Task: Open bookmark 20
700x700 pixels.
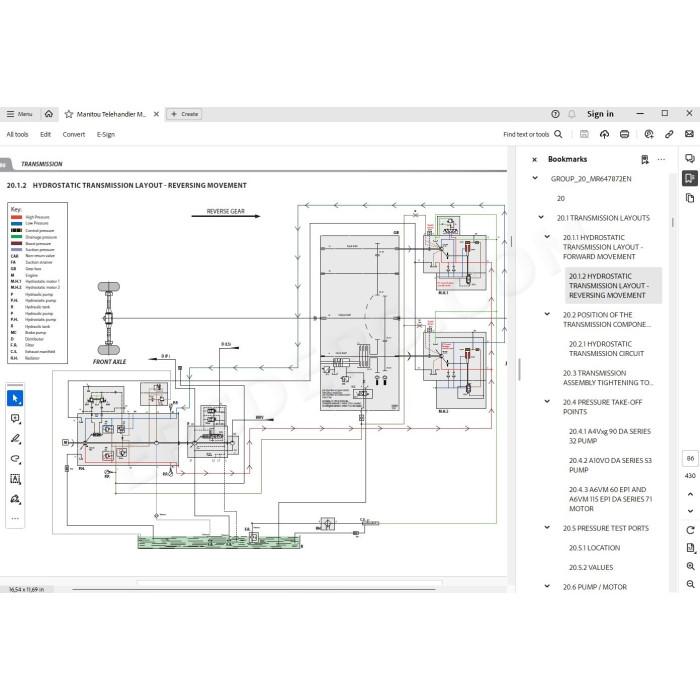Action: (561, 198)
